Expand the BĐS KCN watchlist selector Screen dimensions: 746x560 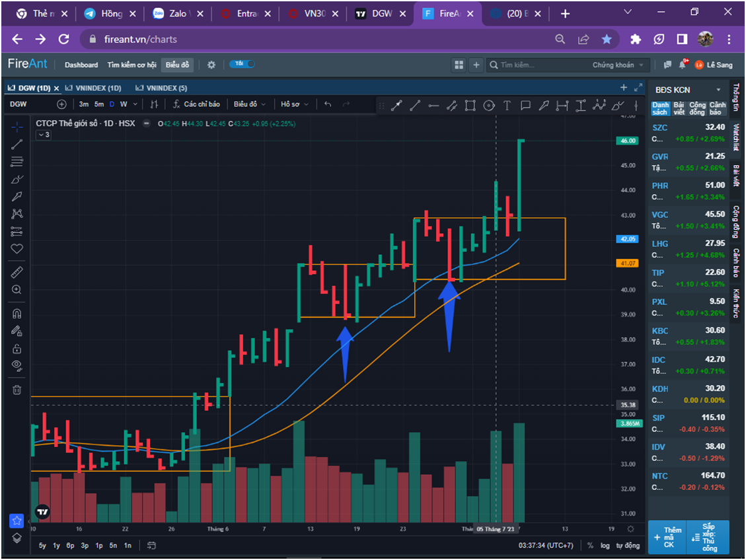[687, 90]
